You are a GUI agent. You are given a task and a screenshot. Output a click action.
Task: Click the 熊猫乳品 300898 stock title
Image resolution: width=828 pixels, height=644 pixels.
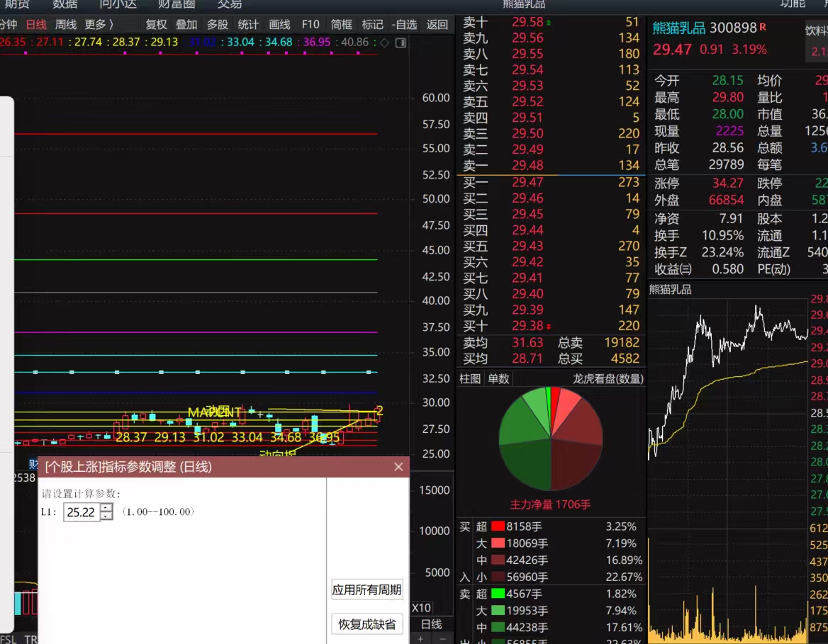pyautogui.click(x=705, y=28)
